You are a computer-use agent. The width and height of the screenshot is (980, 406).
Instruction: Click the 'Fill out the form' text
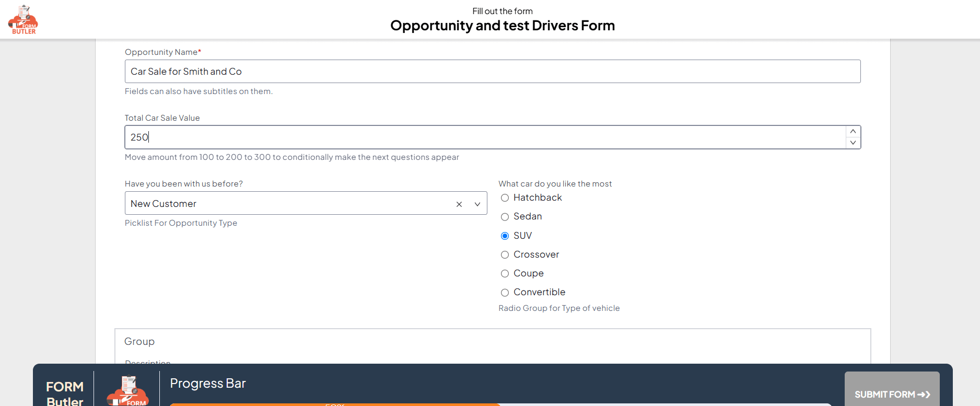503,11
